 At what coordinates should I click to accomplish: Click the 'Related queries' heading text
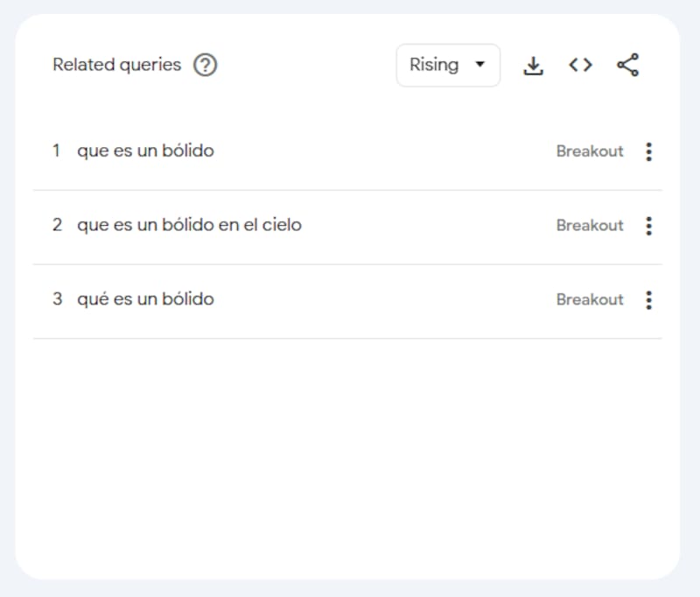[116, 65]
